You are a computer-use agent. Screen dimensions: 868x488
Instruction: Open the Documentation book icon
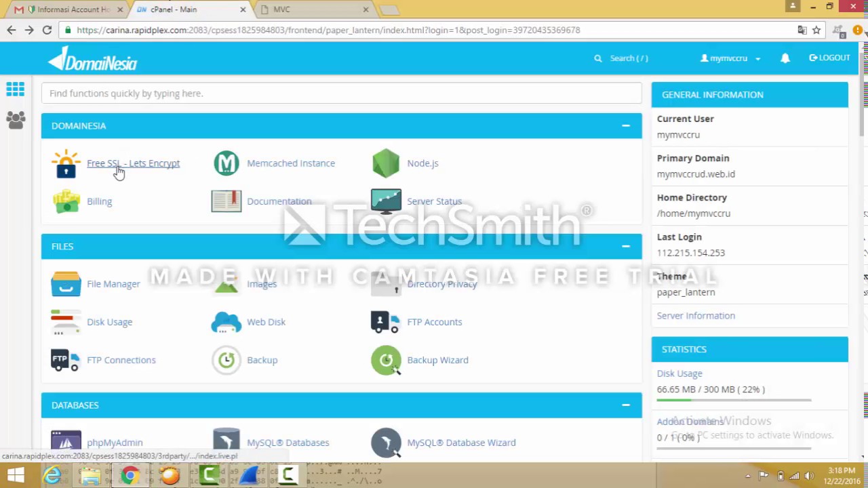(x=226, y=201)
